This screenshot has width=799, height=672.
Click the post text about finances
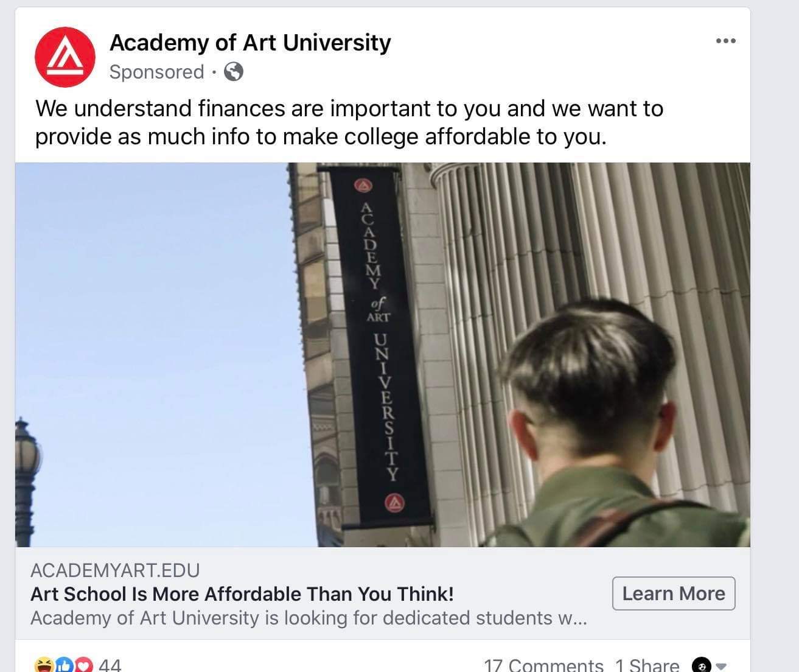[x=349, y=122]
